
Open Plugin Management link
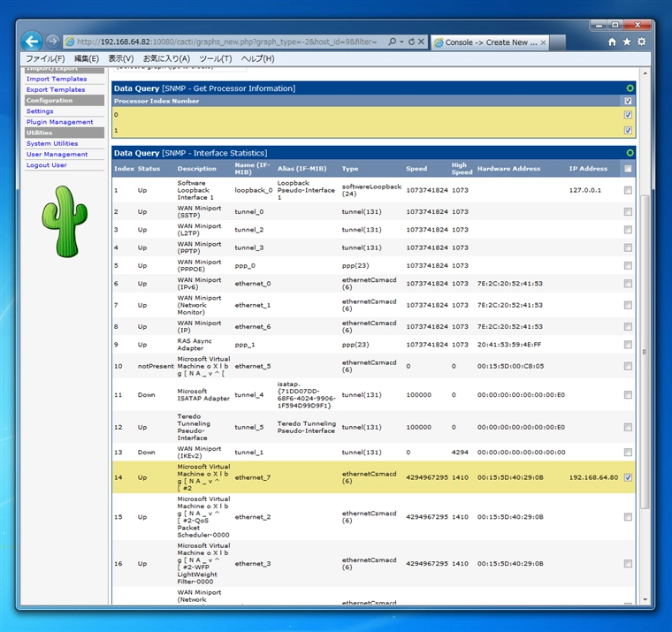59,122
